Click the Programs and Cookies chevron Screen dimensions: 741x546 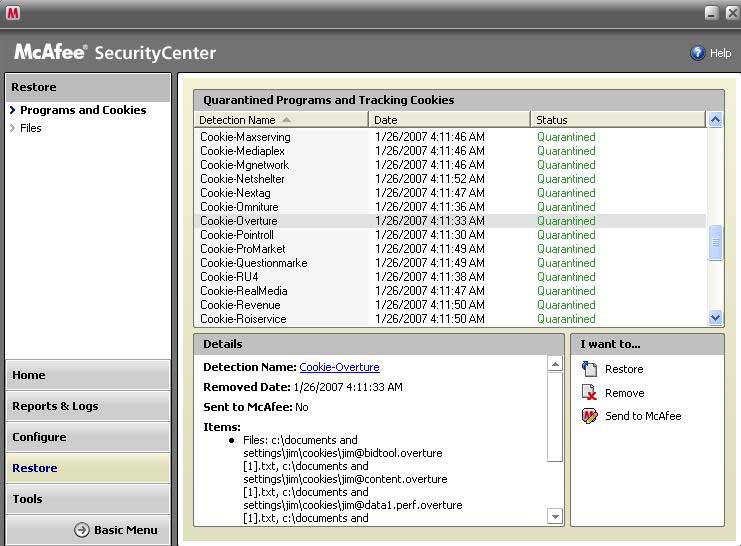pyautogui.click(x=12, y=110)
